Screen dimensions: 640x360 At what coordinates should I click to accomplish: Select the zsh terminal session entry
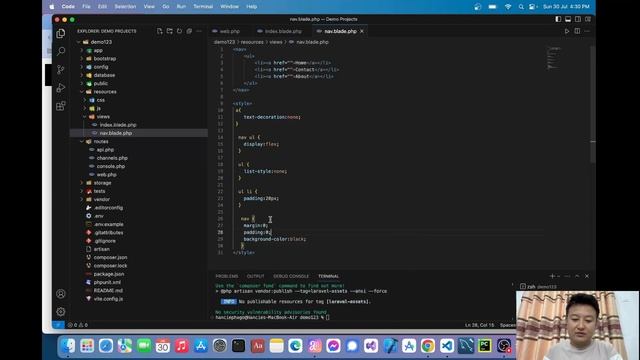[x=539, y=287]
